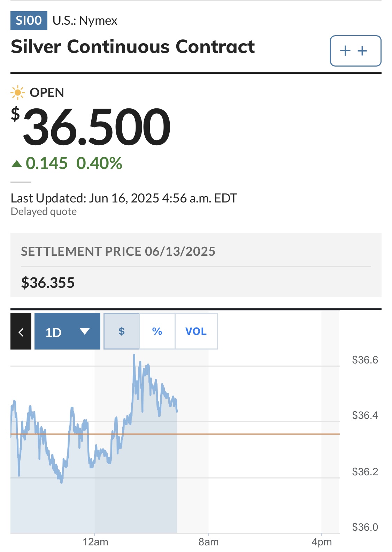This screenshot has height=552, width=392.
Task: Click the 12am marker on the time axis
Action: [95, 542]
